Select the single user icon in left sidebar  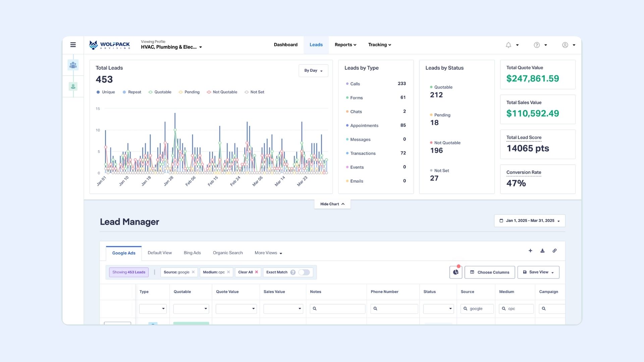tap(73, 86)
